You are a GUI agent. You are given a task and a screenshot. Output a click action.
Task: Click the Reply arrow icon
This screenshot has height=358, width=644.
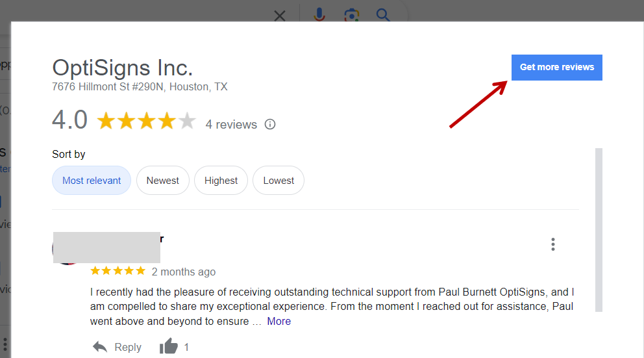100,347
